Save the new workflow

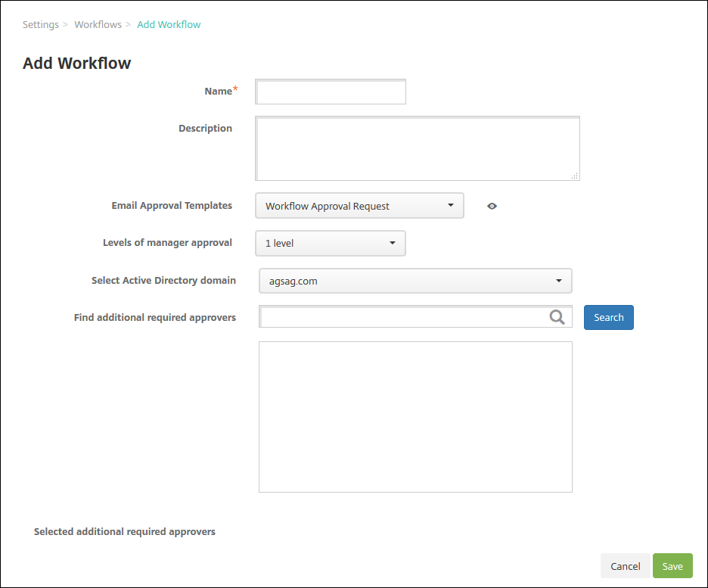(x=672, y=566)
